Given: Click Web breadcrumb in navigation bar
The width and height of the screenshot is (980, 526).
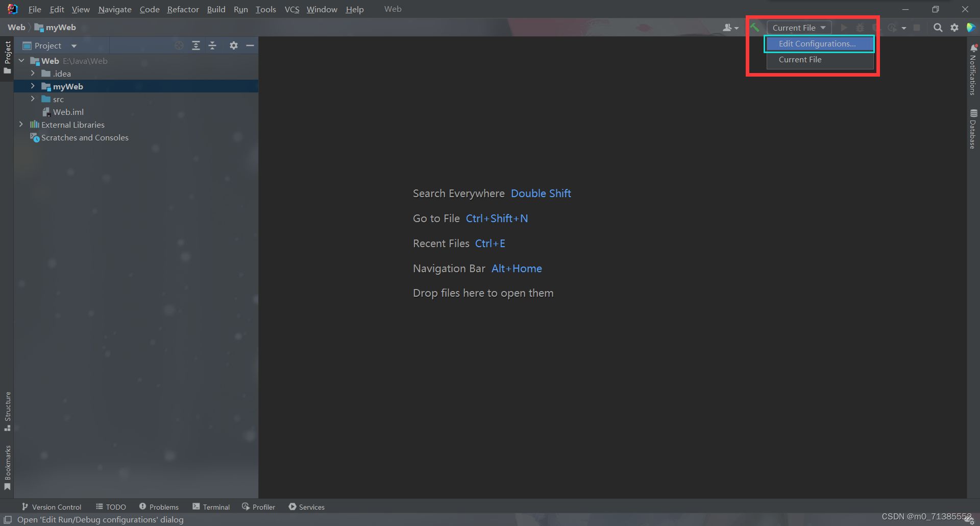Looking at the screenshot, I should (16, 28).
